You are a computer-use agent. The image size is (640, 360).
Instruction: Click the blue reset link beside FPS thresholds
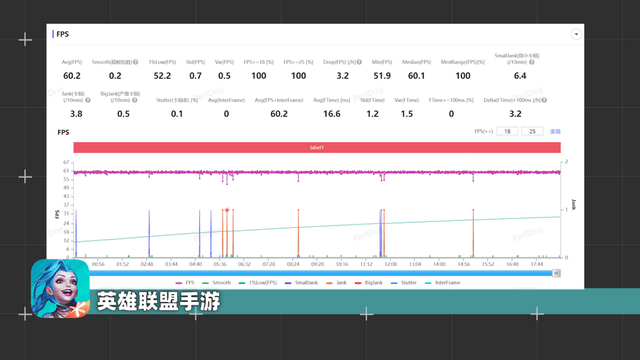pos(555,131)
